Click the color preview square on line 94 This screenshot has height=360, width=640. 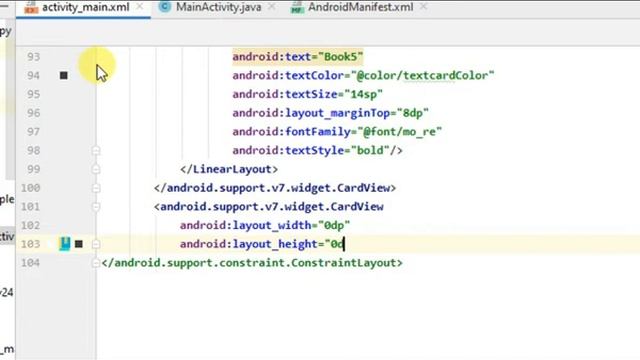(x=64, y=76)
